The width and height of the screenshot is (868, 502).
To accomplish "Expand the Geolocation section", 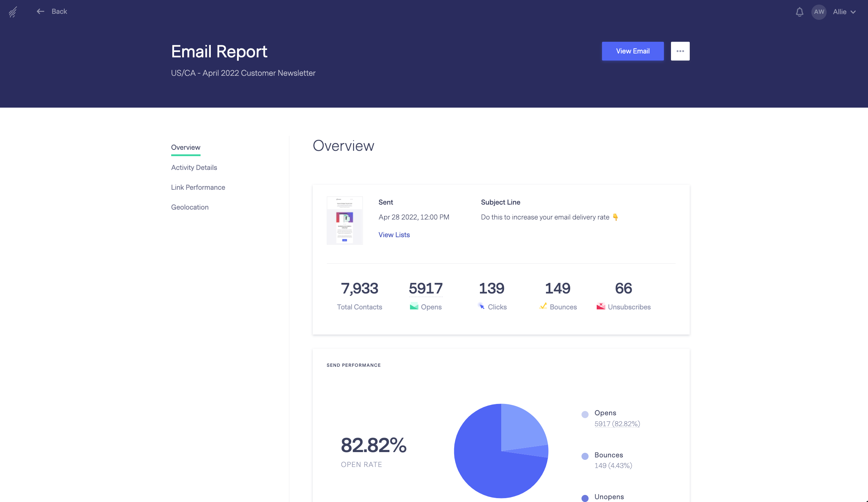I will [190, 207].
